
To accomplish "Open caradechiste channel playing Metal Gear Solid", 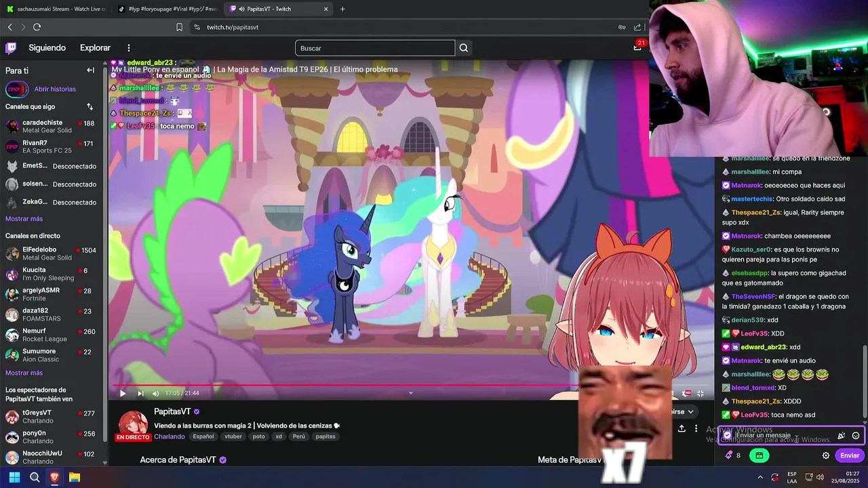I will coord(52,126).
